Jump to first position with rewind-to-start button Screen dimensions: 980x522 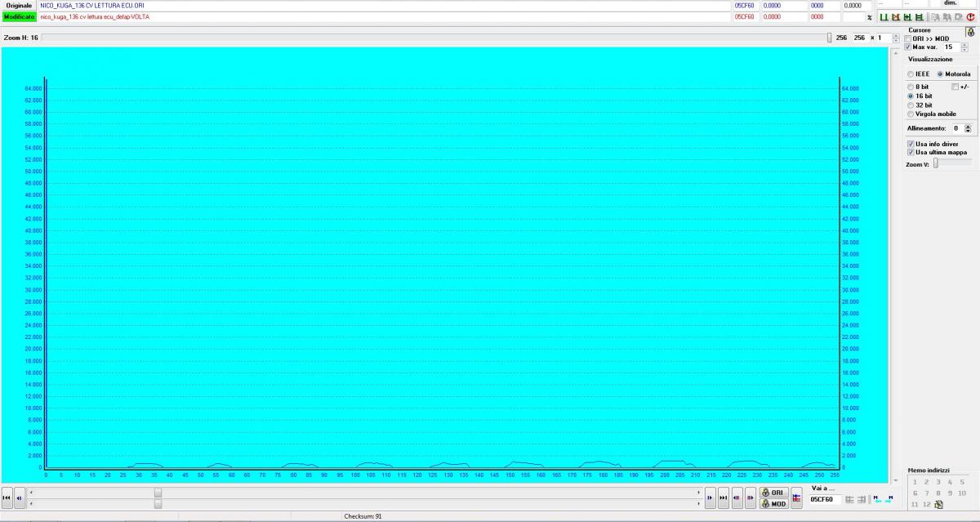pos(7,497)
